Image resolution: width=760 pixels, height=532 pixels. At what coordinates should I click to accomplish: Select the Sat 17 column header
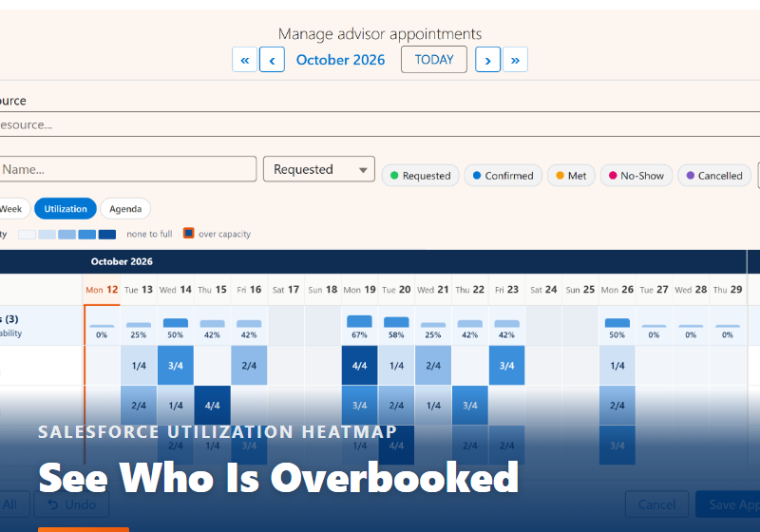pos(286,290)
